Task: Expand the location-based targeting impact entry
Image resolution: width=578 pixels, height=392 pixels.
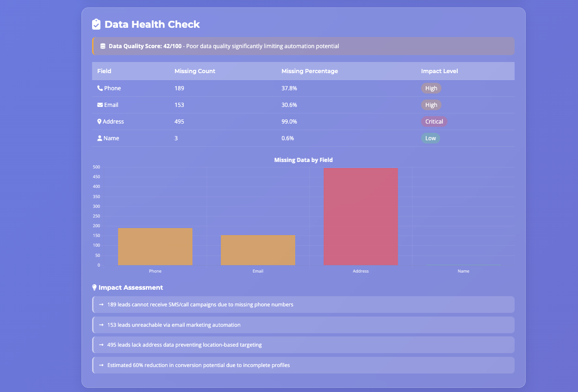Action: pyautogui.click(x=304, y=345)
